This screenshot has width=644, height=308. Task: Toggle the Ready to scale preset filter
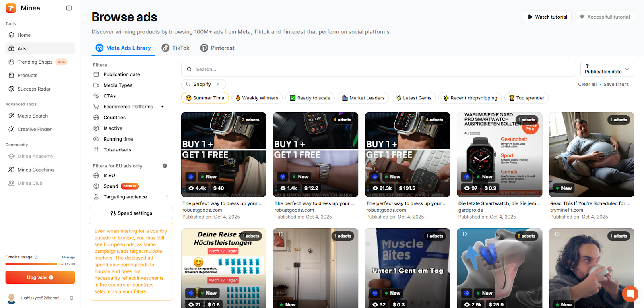(x=310, y=98)
